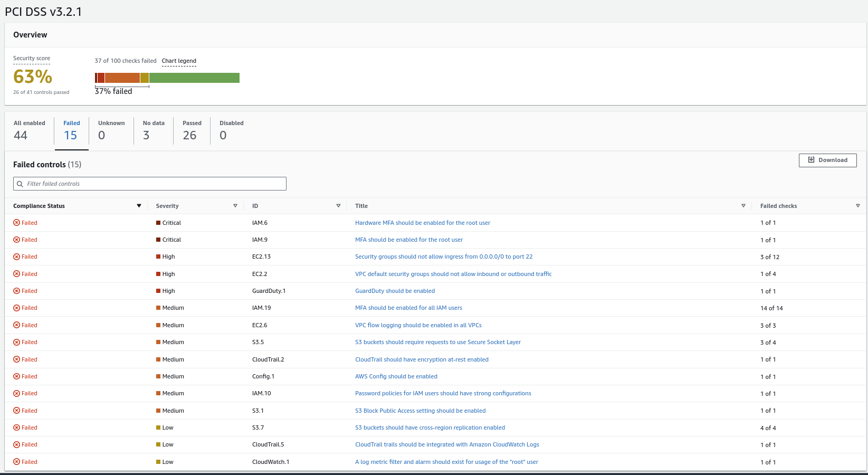Open the Chart legend link
This screenshot has height=475, width=868.
179,61
